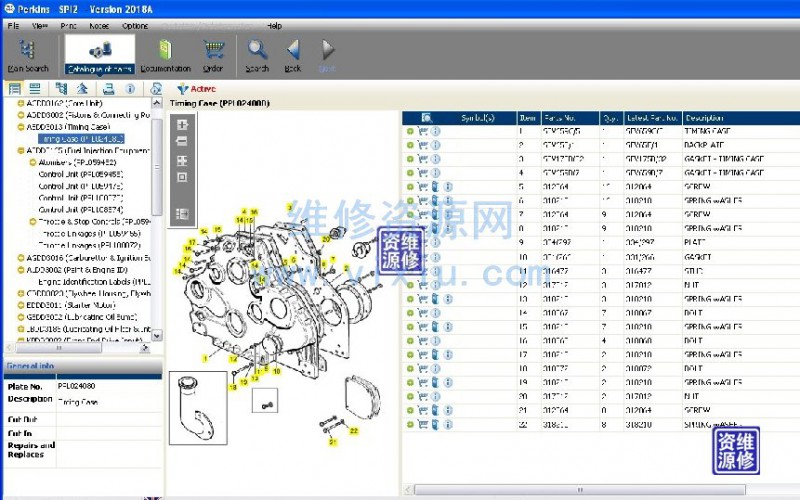
Task: Select Engine Identification Labels entry
Action: (94, 282)
